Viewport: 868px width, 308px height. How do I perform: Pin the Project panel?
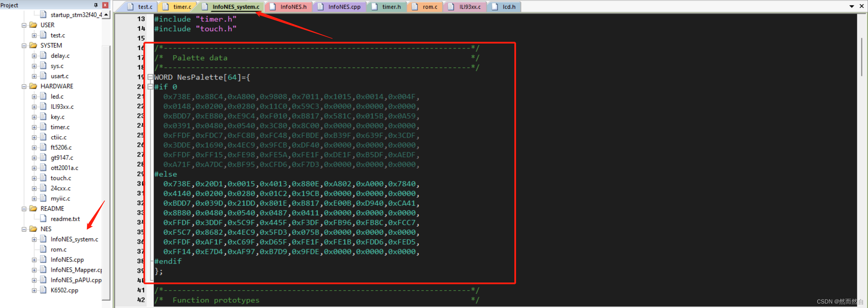pos(96,5)
